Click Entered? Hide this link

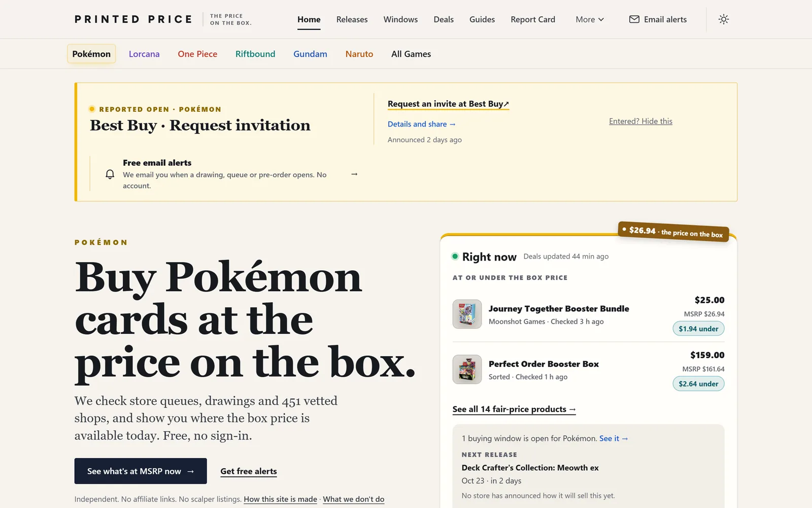coord(640,121)
